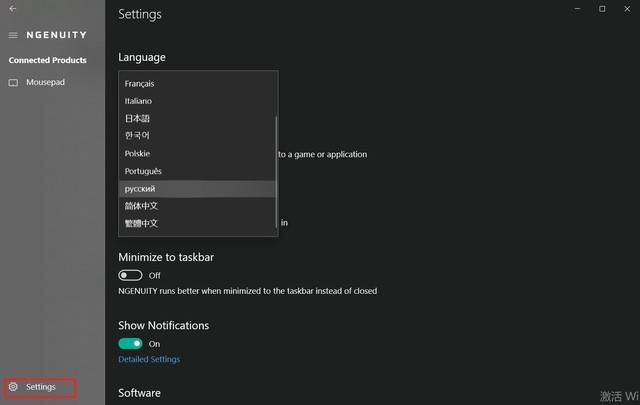Close the NGENUITY window
This screenshot has width=640, height=405.
627,9
